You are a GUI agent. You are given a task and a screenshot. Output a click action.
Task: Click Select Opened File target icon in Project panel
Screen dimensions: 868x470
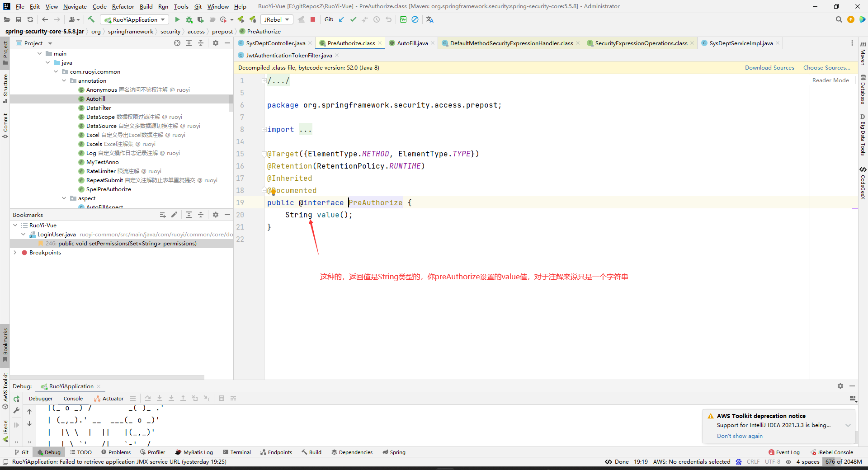[177, 43]
